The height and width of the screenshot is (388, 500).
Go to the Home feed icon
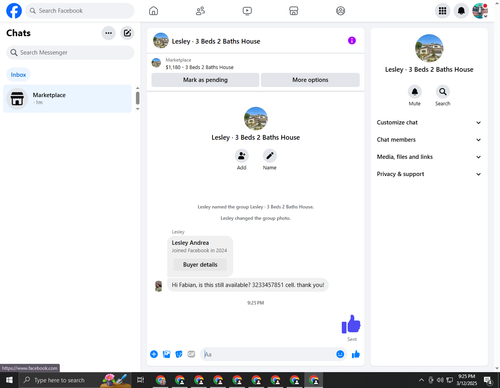click(153, 11)
